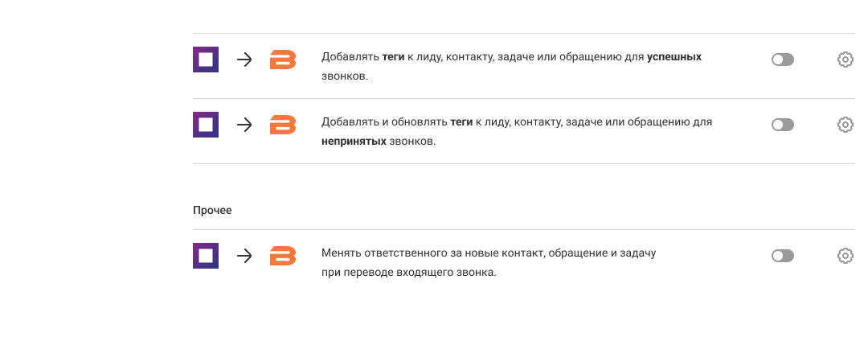Click the successful-calls tags rule description
This screenshot has width=868, height=341.
tap(511, 67)
